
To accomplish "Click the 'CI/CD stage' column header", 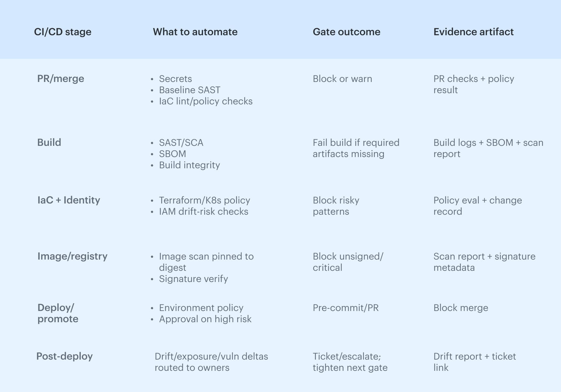I will point(62,32).
